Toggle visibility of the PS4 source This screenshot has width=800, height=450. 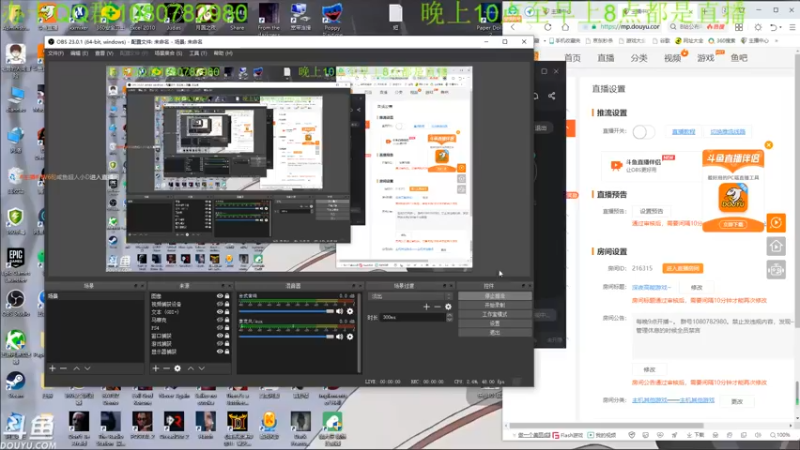pos(220,328)
